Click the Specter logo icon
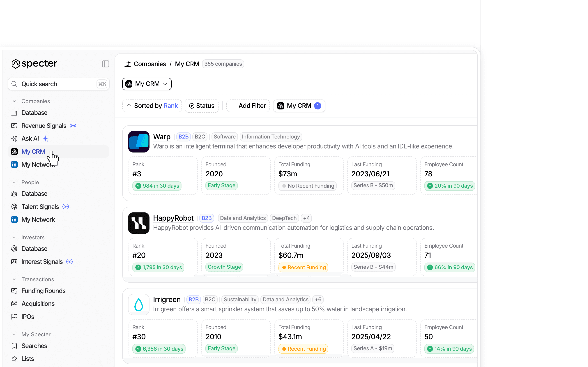Viewport: 588px width, 367px height. [16, 64]
